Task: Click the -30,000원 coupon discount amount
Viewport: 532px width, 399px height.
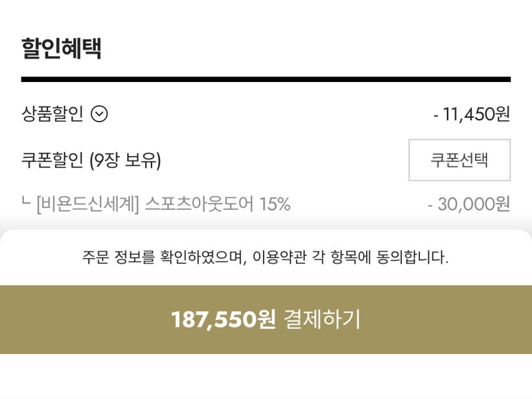Action: [469, 204]
